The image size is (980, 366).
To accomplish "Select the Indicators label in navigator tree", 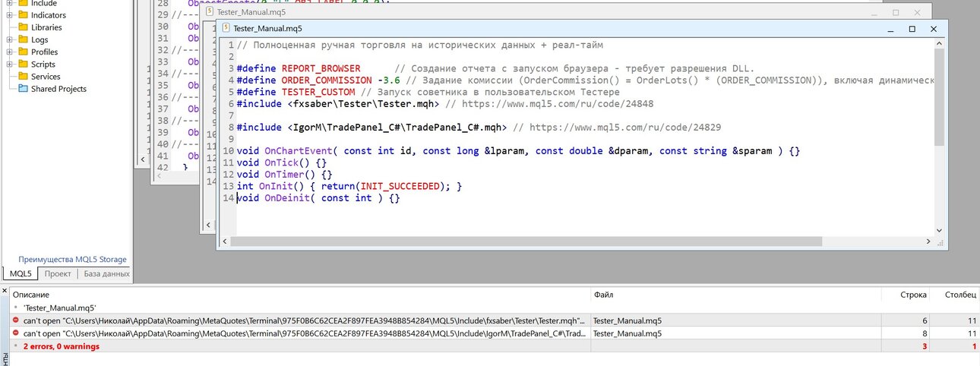I will [x=49, y=15].
